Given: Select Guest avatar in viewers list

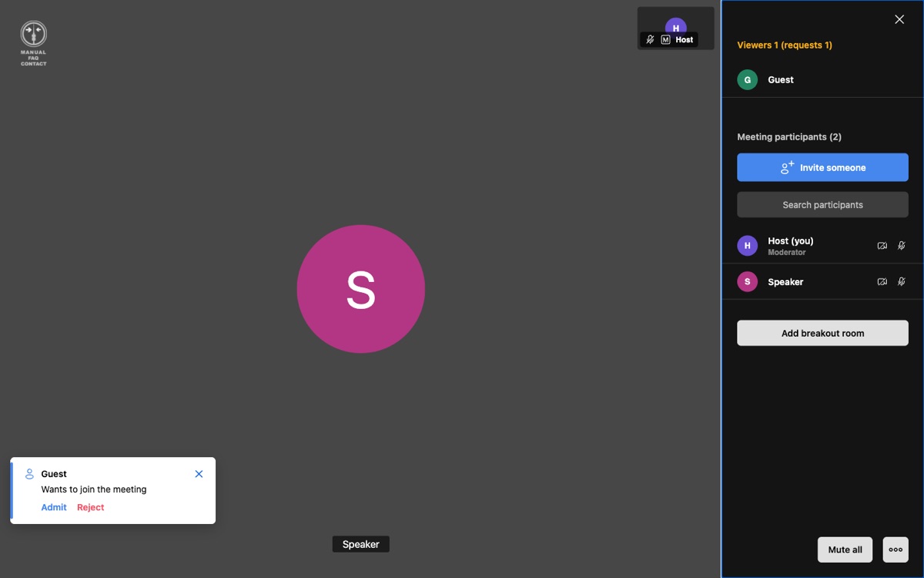Looking at the screenshot, I should coord(747,80).
